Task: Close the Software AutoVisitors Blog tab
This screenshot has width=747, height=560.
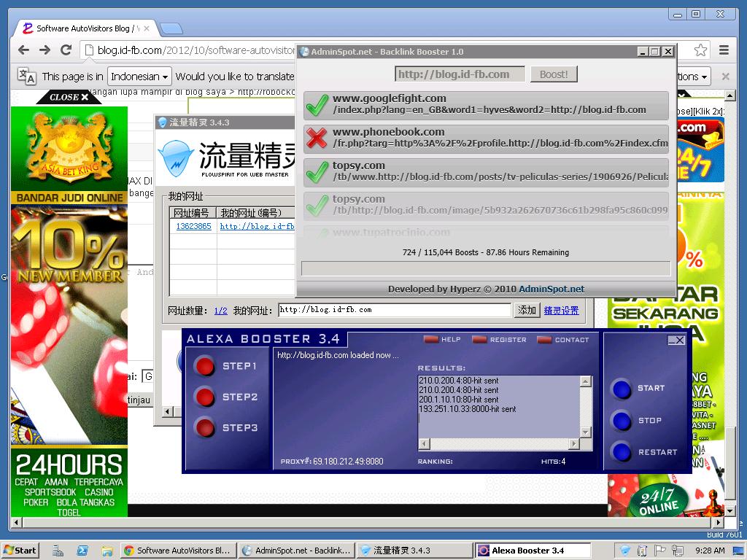Action: (x=146, y=28)
